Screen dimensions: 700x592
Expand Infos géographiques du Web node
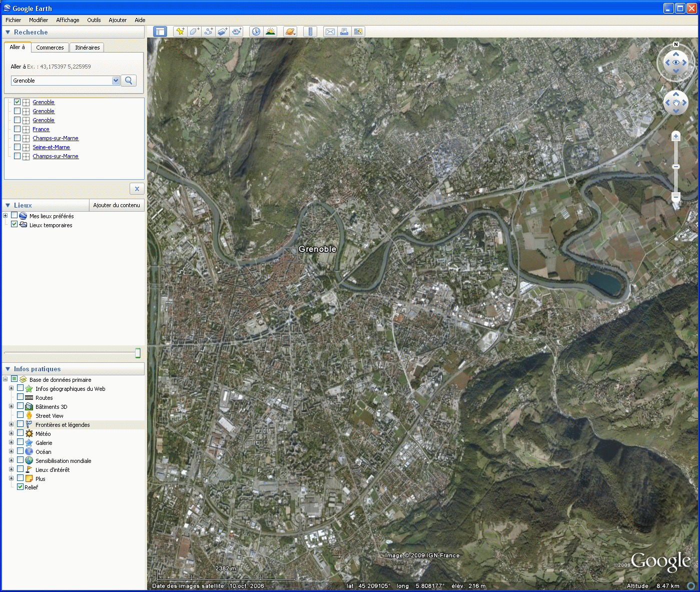11,388
